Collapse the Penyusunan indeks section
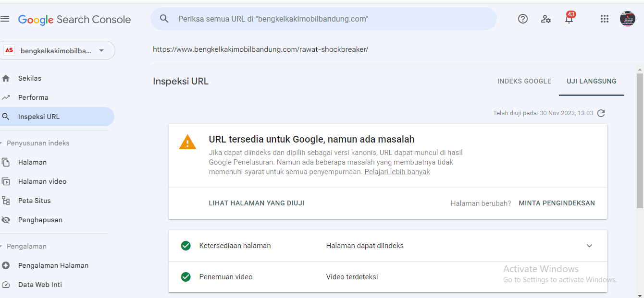 coord(35,143)
